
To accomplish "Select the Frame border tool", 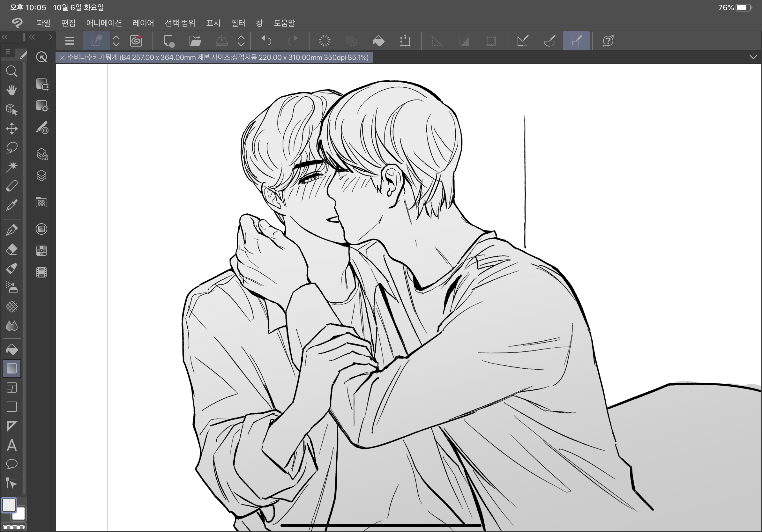I will (11, 388).
